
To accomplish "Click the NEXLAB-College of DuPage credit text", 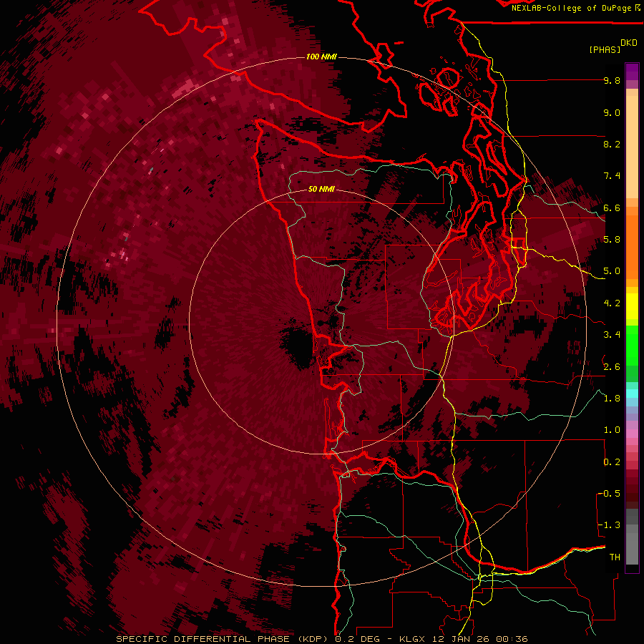I will [571, 8].
